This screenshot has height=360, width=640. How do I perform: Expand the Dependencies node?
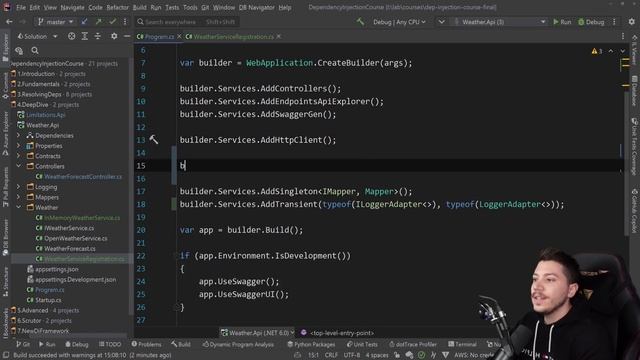(18, 136)
